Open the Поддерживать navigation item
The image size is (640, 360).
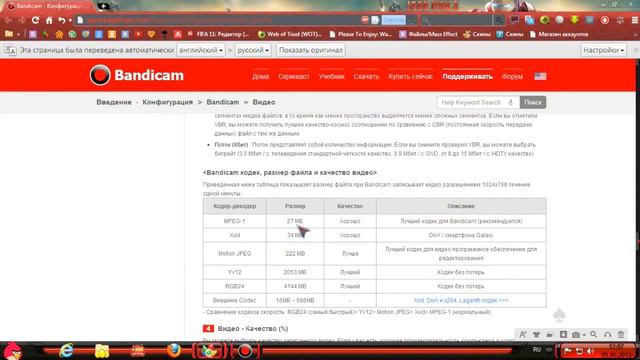(467, 76)
